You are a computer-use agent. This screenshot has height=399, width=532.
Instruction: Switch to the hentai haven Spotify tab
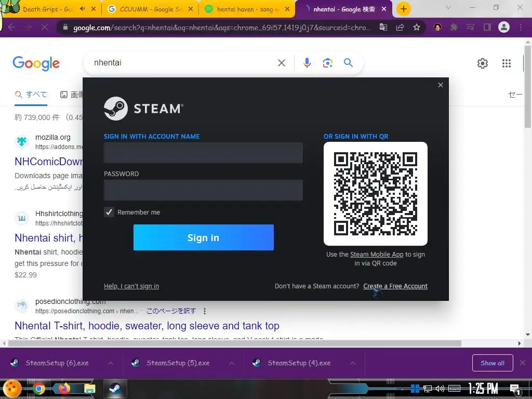[x=248, y=9]
